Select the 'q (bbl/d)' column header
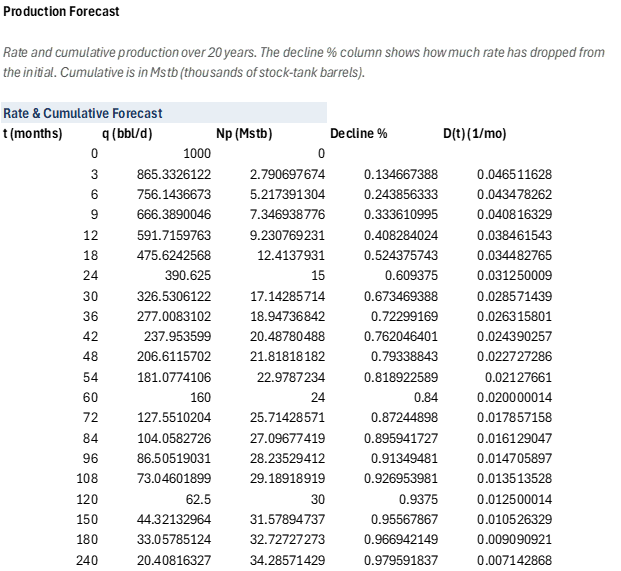Viewport: 621px width, 571px height. click(x=127, y=133)
